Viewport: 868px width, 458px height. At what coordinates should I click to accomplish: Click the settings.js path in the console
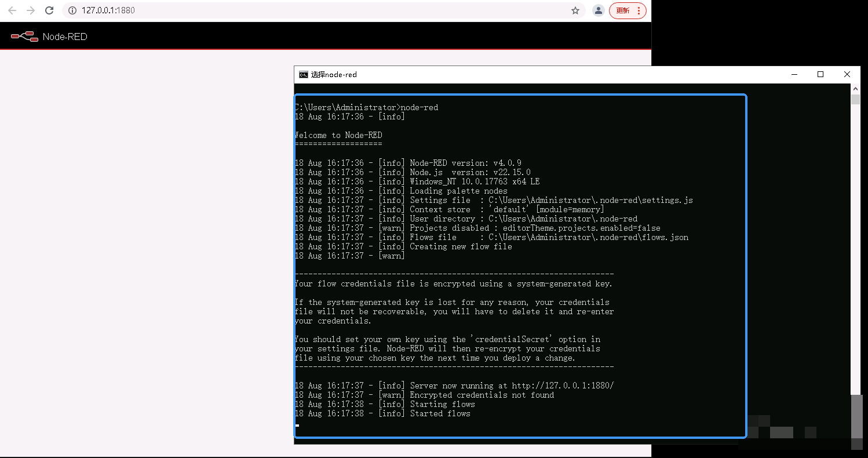click(590, 200)
